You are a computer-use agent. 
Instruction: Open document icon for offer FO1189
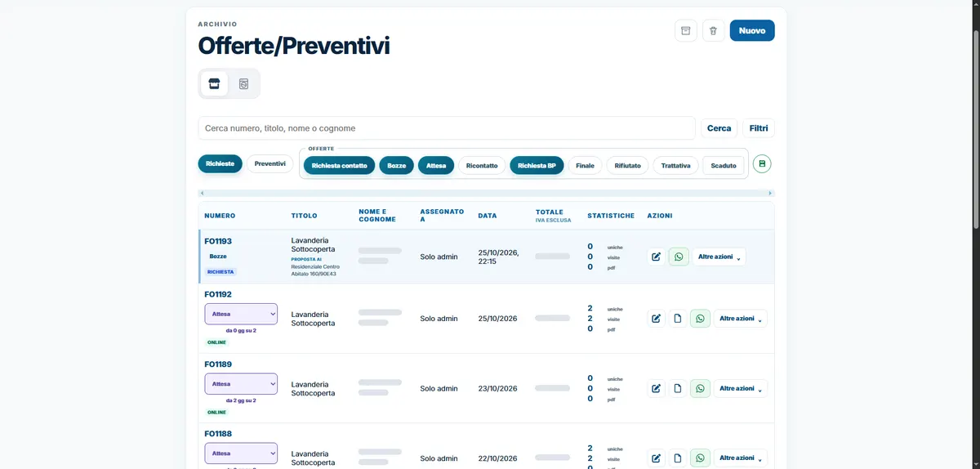coord(677,388)
